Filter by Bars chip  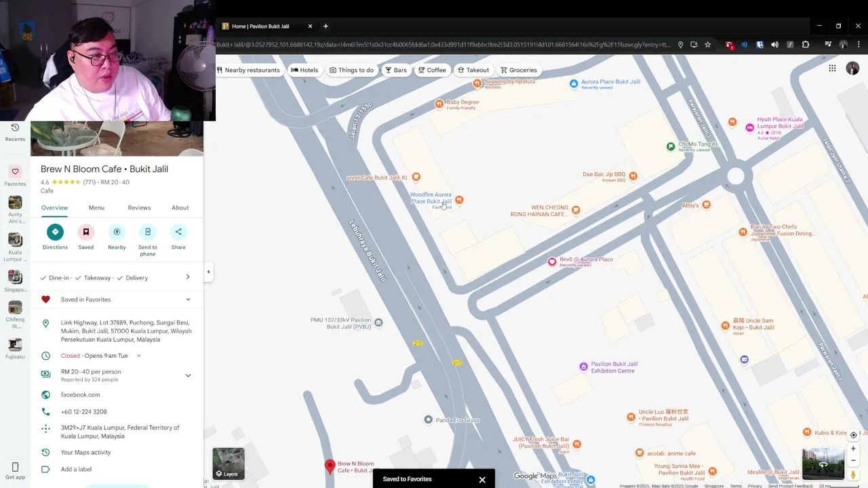coord(396,70)
